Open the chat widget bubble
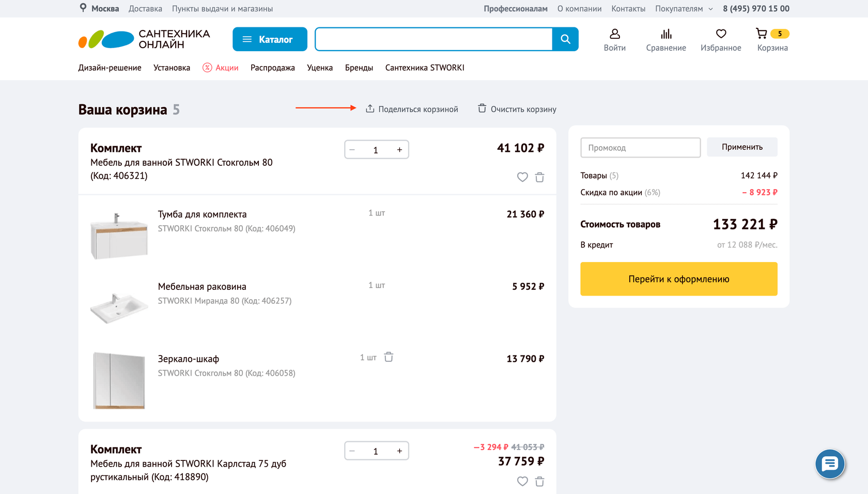This screenshot has width=868, height=494. [830, 464]
